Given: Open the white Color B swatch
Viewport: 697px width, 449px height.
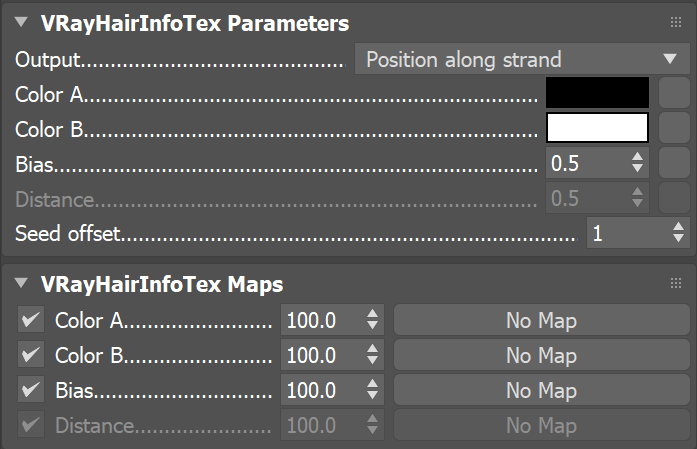Looking at the screenshot, I should coord(597,128).
